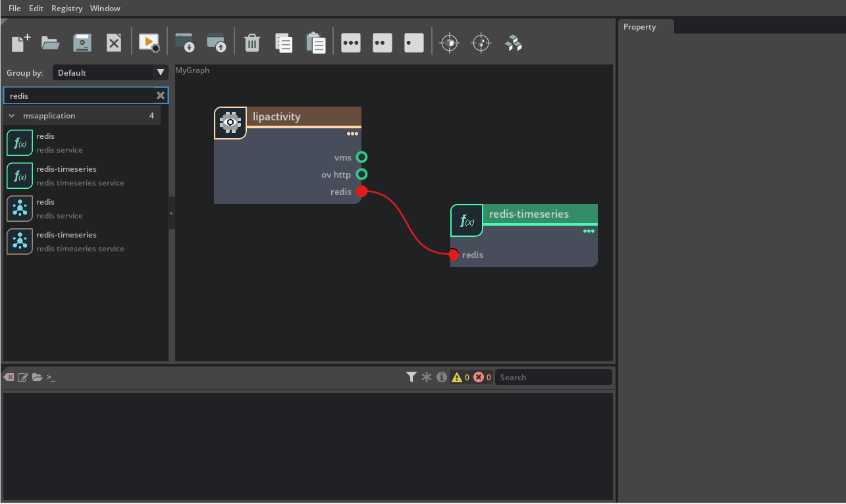The image size is (846, 504).
Task: Click the redis input port on redis-timeseries
Action: tap(454, 255)
